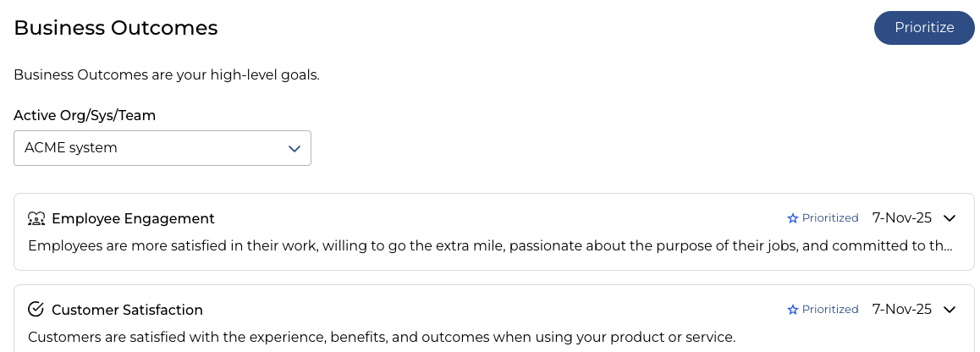This screenshot has width=980, height=352.
Task: Click the Active Org/Sys/Team field label
Action: (x=85, y=116)
